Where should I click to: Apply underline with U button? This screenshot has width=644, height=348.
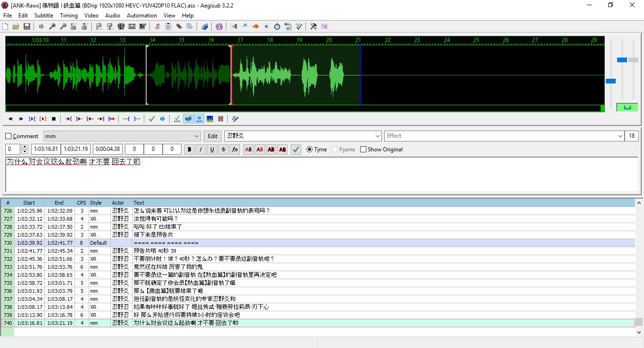pos(212,149)
